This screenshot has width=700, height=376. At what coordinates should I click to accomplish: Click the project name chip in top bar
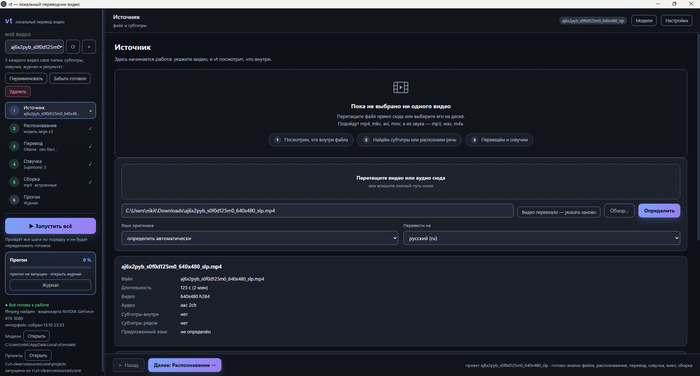pyautogui.click(x=593, y=21)
